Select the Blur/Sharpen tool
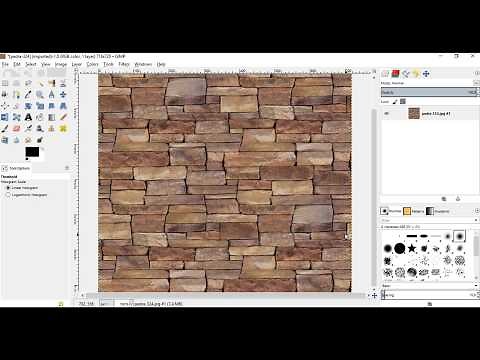This screenshot has width=480, height=360. [16, 140]
